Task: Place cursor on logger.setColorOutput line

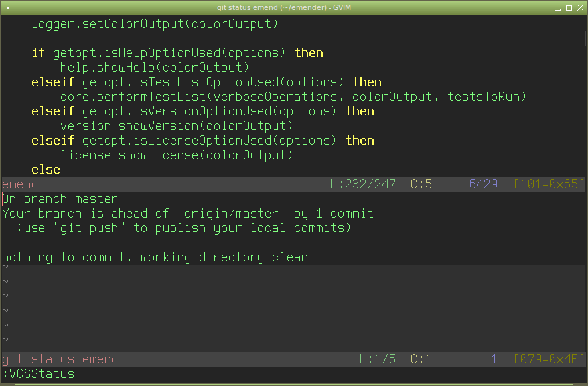Action: tap(155, 24)
